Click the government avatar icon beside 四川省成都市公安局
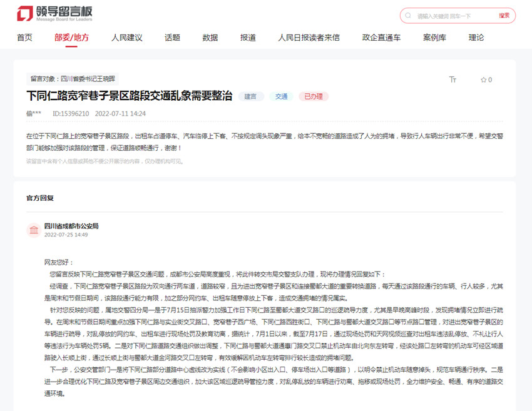 tap(34, 230)
